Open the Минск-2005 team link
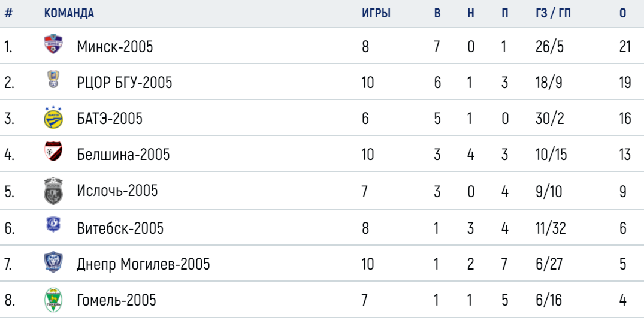Viewport: 644px width, 320px height. (114, 47)
